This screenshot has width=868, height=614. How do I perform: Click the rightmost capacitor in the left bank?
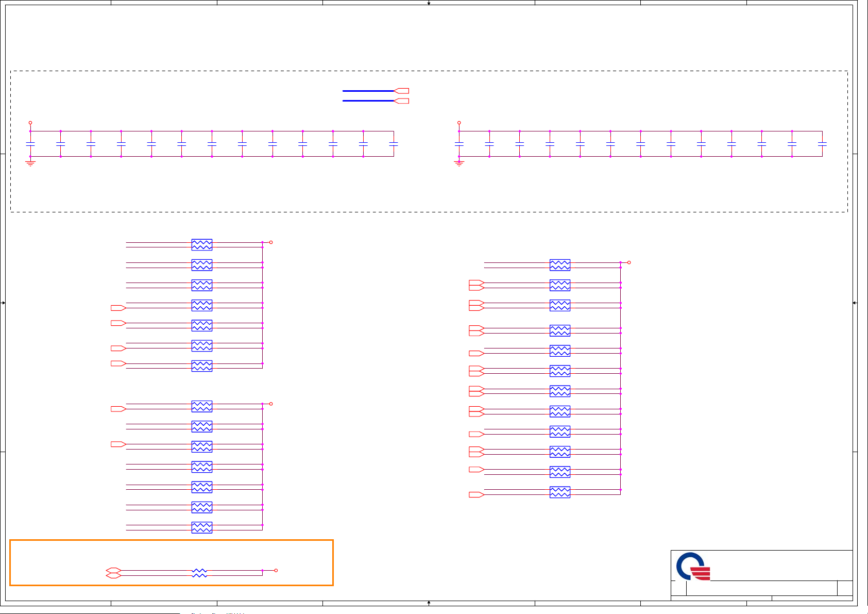tap(394, 144)
